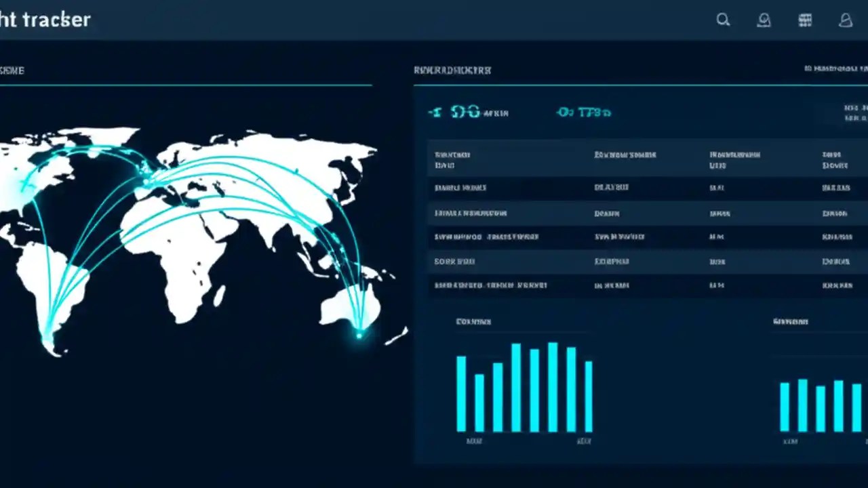Expand the chart period selector above left bar chart
This screenshot has width=868, height=488.
[x=473, y=321]
